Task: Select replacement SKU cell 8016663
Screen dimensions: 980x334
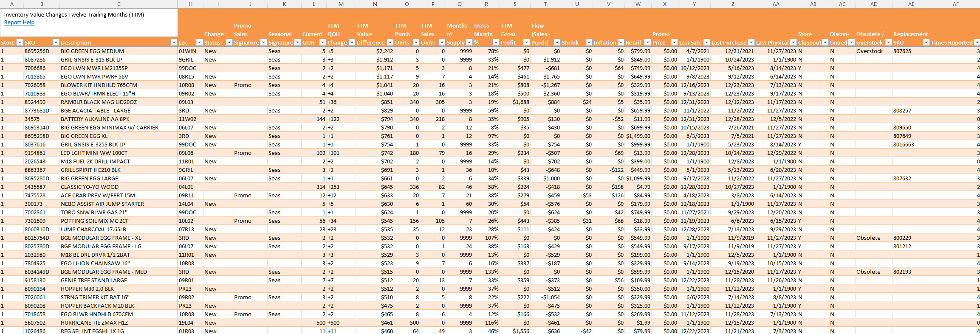Action: [x=911, y=144]
